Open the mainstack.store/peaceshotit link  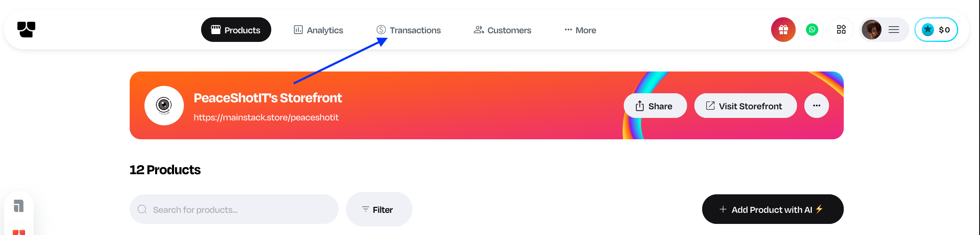(x=266, y=117)
